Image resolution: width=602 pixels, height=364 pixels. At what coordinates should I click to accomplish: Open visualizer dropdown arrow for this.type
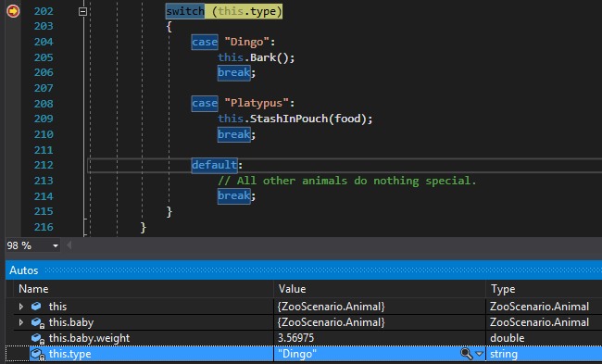click(479, 354)
